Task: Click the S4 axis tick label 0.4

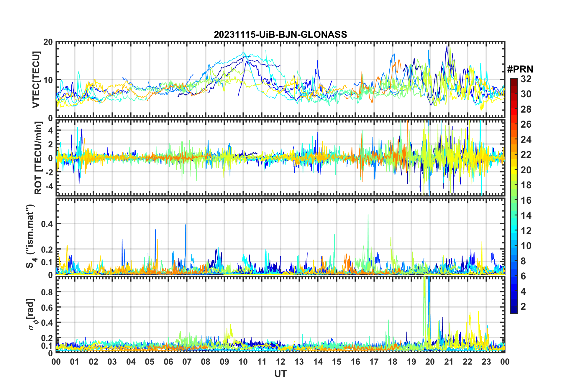Action: pos(47,224)
